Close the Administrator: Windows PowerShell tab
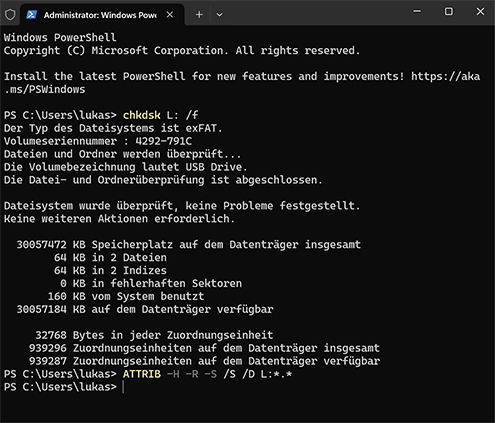 (170, 15)
